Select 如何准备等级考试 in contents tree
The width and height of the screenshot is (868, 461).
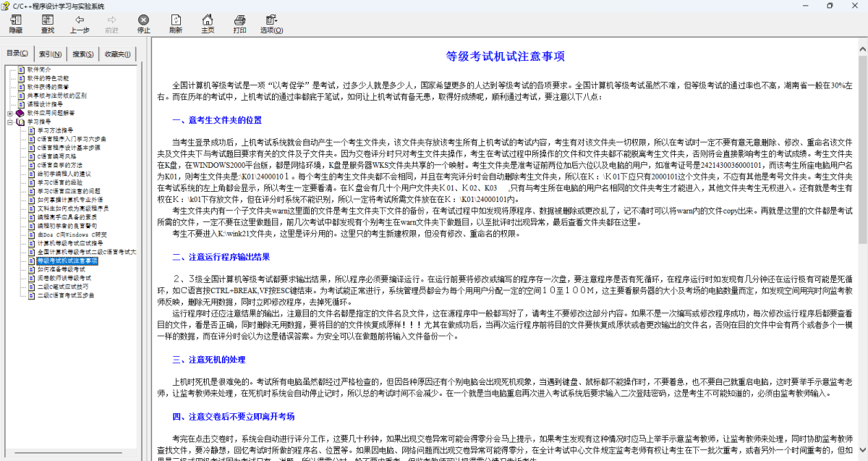coord(61,269)
